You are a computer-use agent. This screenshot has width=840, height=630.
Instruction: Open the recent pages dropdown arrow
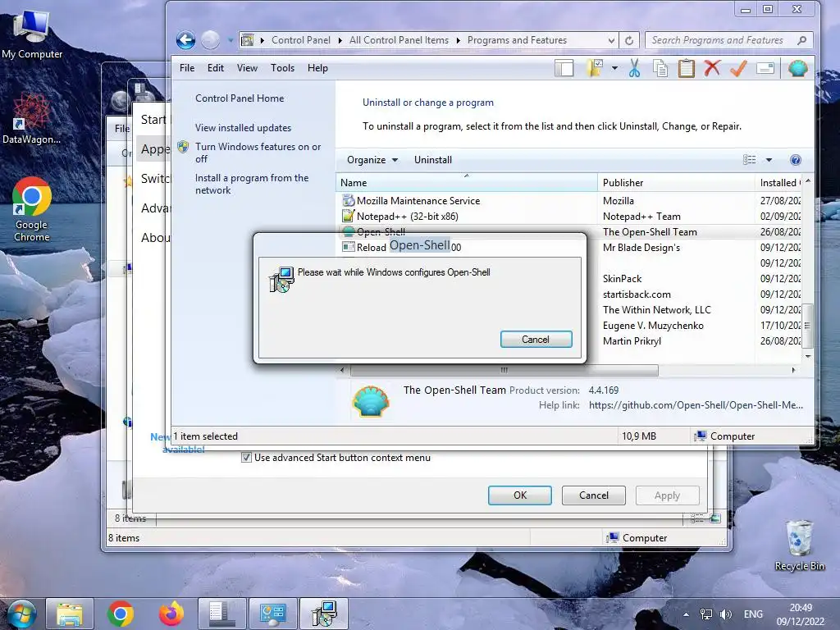231,39
